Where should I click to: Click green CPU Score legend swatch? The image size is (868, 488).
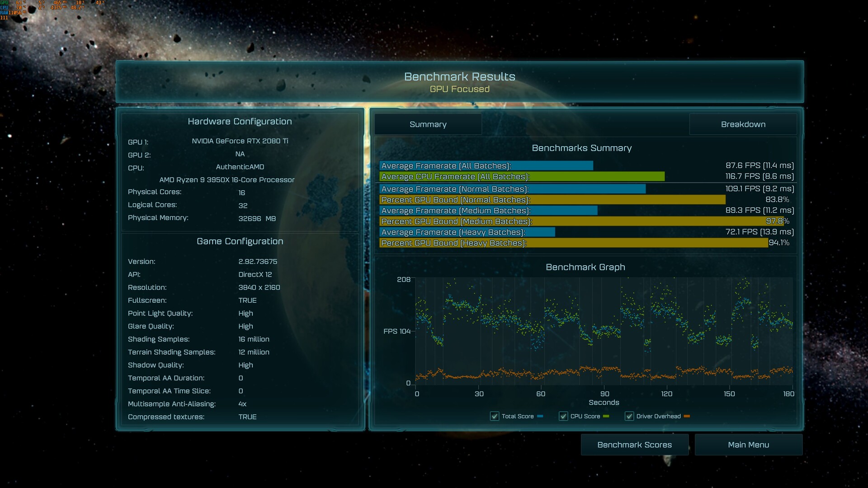click(x=606, y=416)
